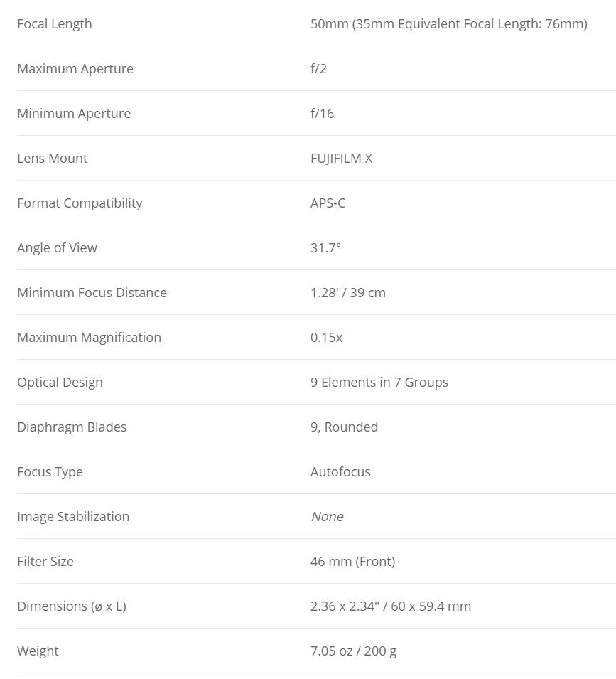The width and height of the screenshot is (616, 679).
Task: Click the Dimensions (ø x L) label
Action: pyautogui.click(x=72, y=606)
